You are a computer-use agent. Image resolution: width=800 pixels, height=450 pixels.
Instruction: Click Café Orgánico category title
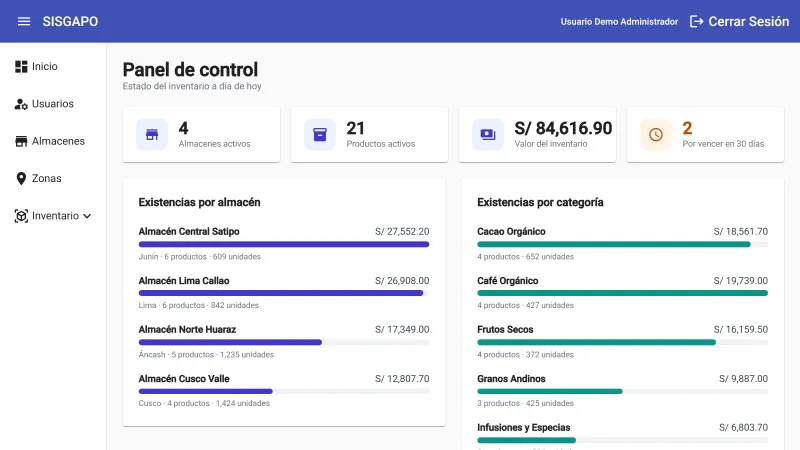tap(508, 281)
